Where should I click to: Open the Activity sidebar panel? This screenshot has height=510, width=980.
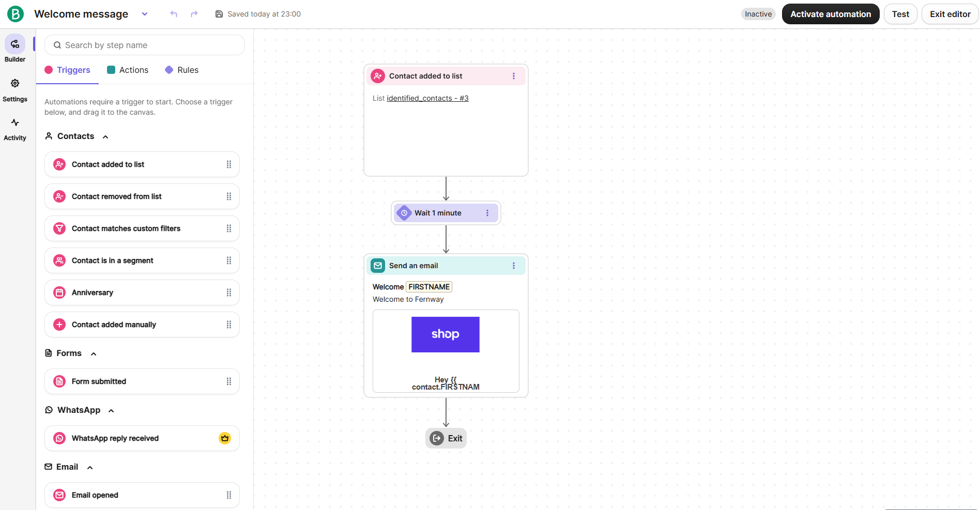click(15, 129)
